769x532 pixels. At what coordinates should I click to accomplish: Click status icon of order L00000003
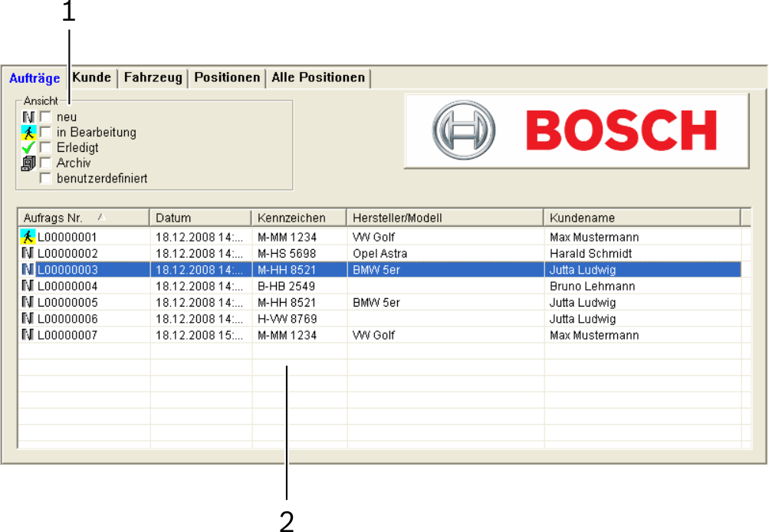[28, 269]
